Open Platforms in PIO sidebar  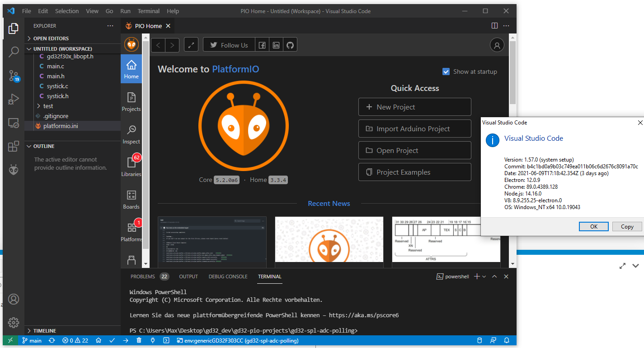131,232
